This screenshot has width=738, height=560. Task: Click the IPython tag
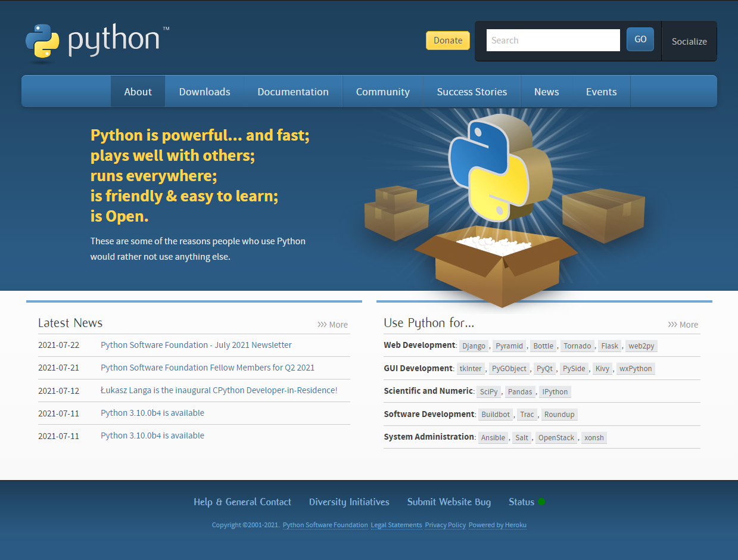click(555, 391)
